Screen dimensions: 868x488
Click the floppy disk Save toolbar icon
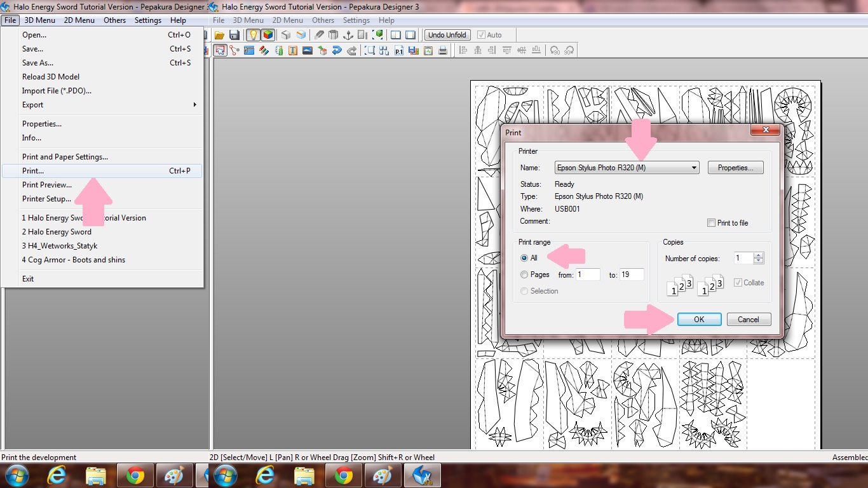[234, 35]
